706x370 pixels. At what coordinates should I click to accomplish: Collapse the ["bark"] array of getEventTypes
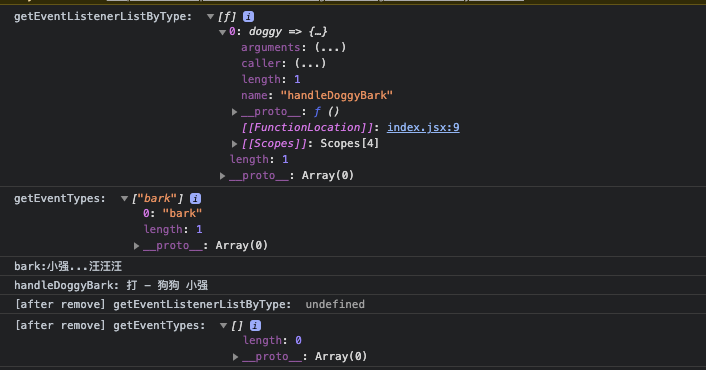(124, 199)
